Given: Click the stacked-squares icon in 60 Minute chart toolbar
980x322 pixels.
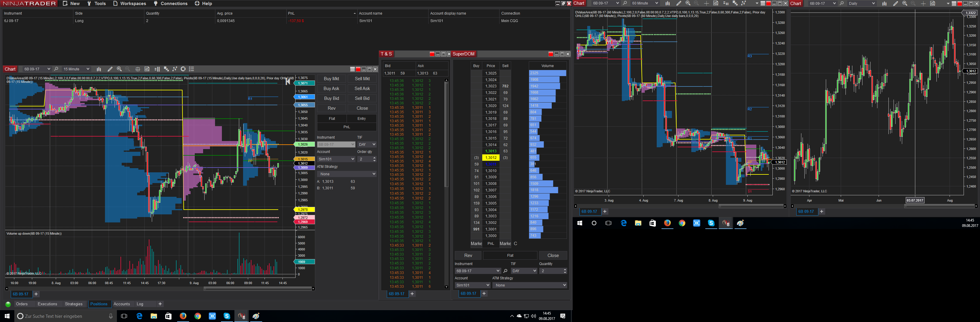Looking at the screenshot, I should pyautogui.click(x=735, y=3).
